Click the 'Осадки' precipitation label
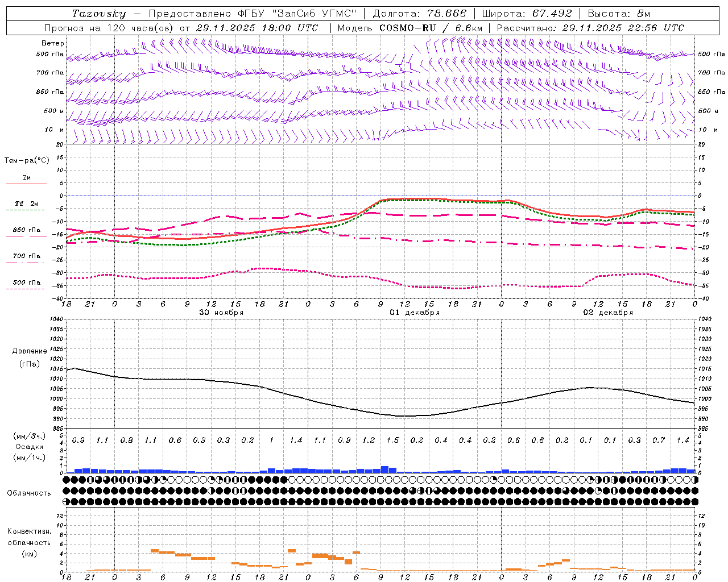 click(x=30, y=447)
